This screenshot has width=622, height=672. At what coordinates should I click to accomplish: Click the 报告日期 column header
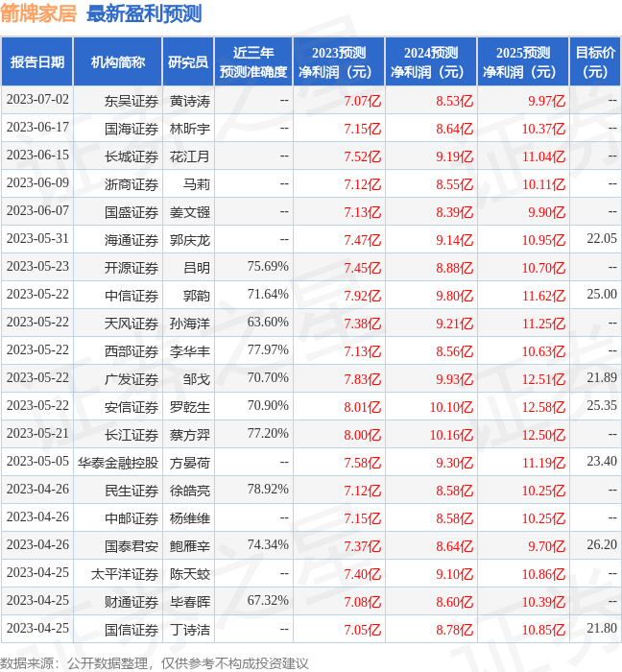pyautogui.click(x=37, y=62)
